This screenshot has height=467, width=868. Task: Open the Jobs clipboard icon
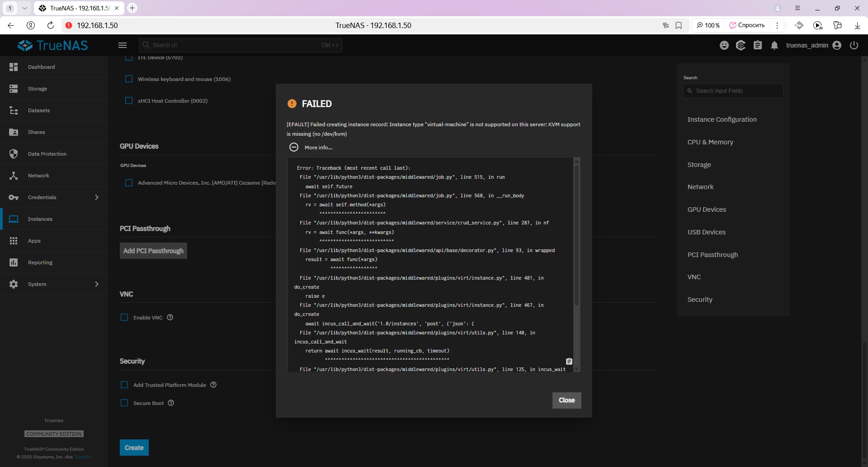[x=758, y=45]
